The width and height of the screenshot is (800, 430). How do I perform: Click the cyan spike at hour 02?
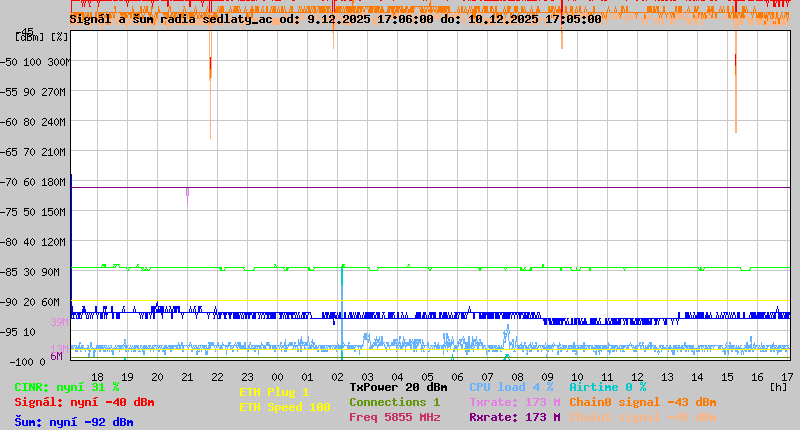[342, 312]
